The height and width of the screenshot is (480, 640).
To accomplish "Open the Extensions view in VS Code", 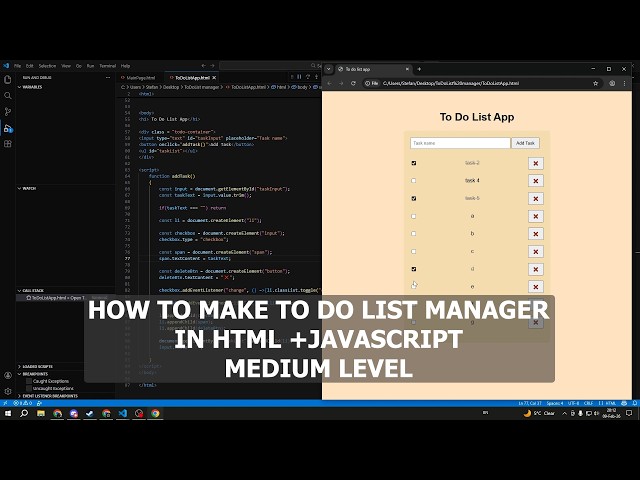I will [x=8, y=144].
